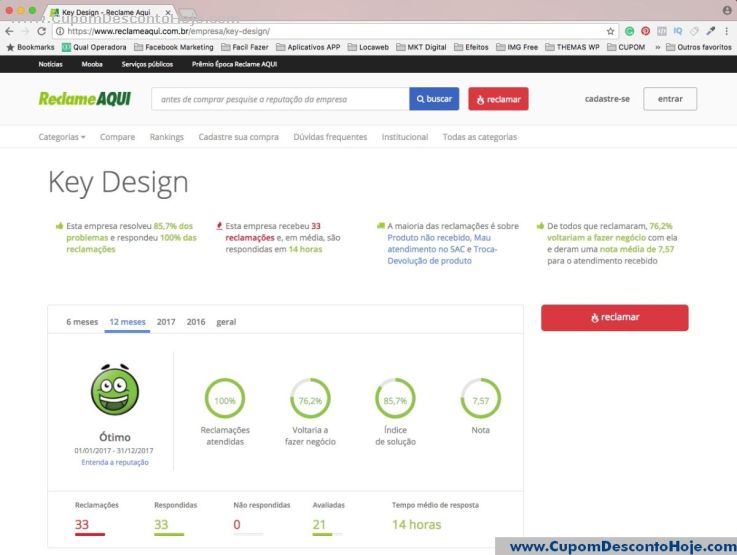This screenshot has height=555, width=737.
Task: Click the 14 horas response time value
Action: 416,524
